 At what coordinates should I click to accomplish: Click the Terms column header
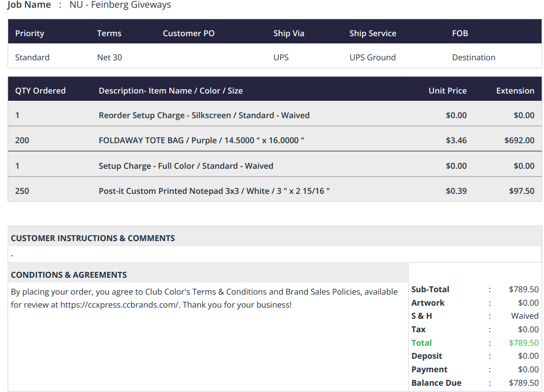pyautogui.click(x=109, y=33)
